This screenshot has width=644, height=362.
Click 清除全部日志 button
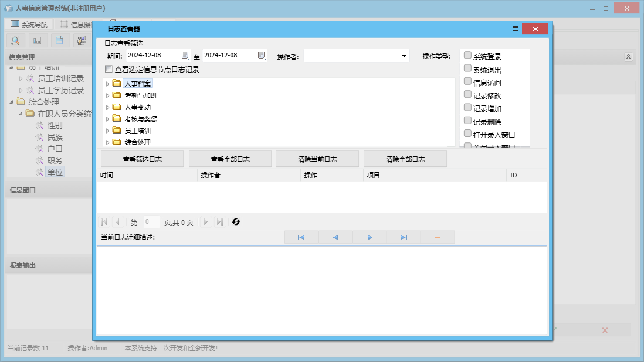coord(405,159)
